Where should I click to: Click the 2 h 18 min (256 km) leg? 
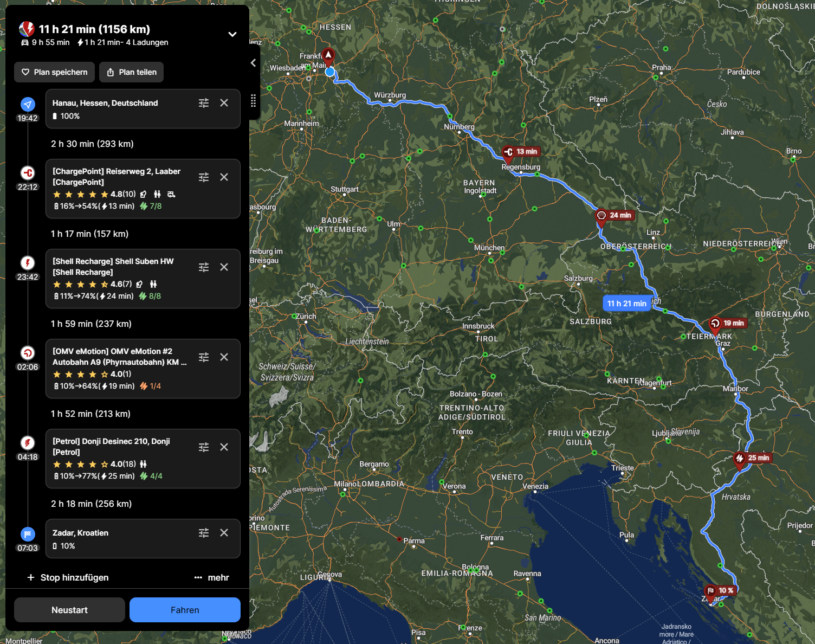pos(91,504)
